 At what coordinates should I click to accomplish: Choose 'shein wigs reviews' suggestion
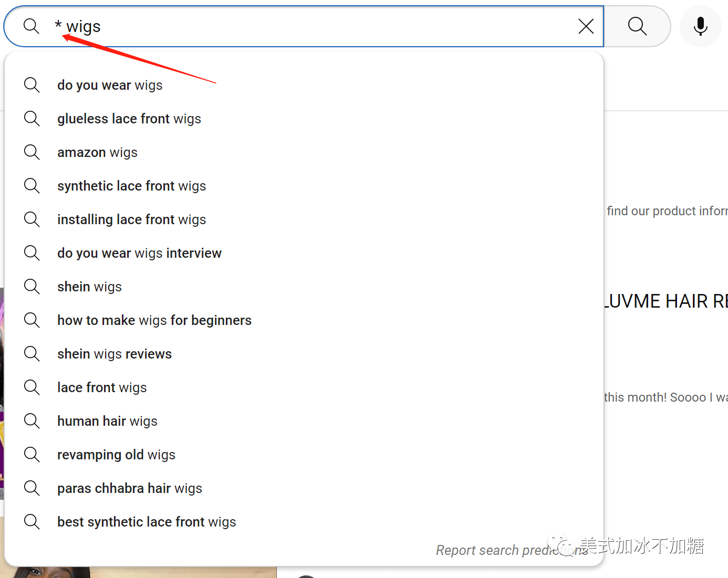point(115,354)
